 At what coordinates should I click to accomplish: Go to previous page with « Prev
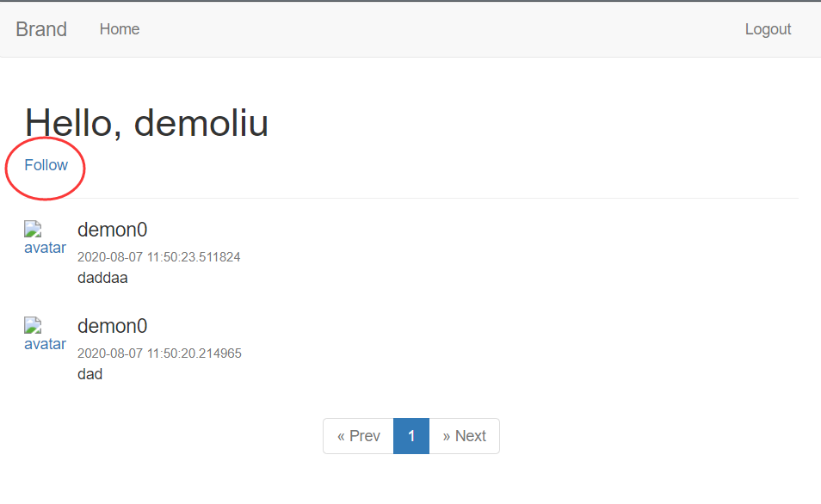[359, 436]
